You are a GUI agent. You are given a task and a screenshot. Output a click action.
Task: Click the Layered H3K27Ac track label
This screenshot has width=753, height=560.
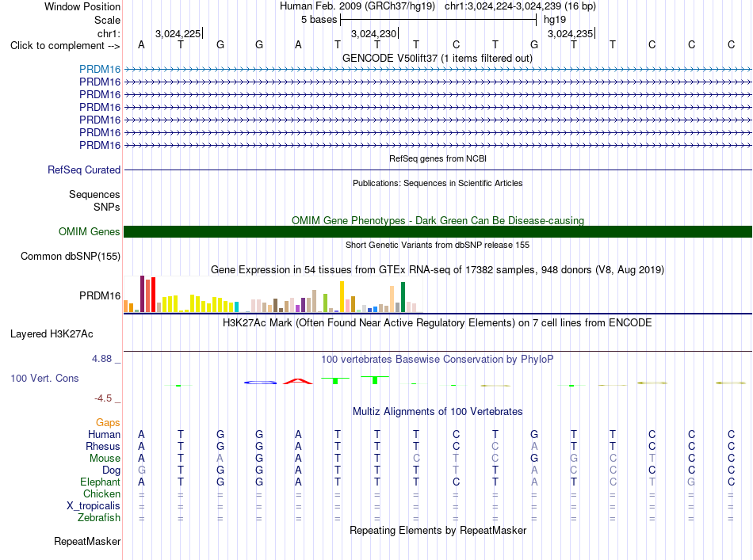(x=52, y=334)
